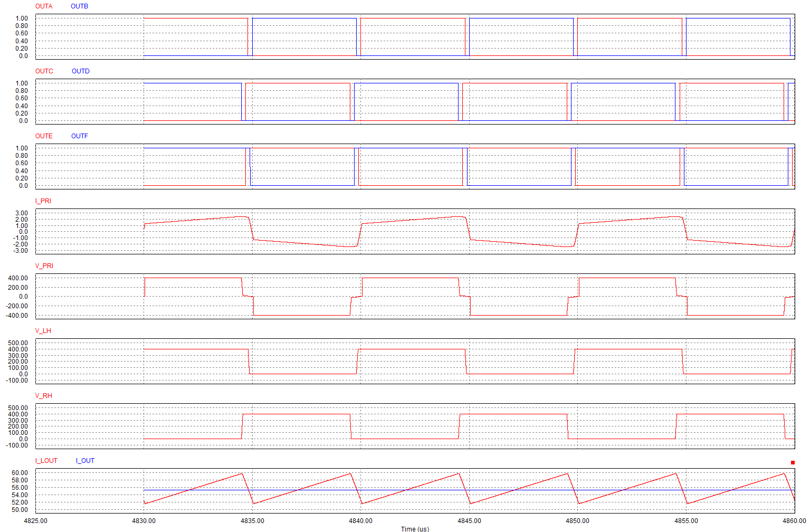Click the V_RH plot label
Image resolution: width=810 pixels, height=532 pixels.
(x=44, y=396)
